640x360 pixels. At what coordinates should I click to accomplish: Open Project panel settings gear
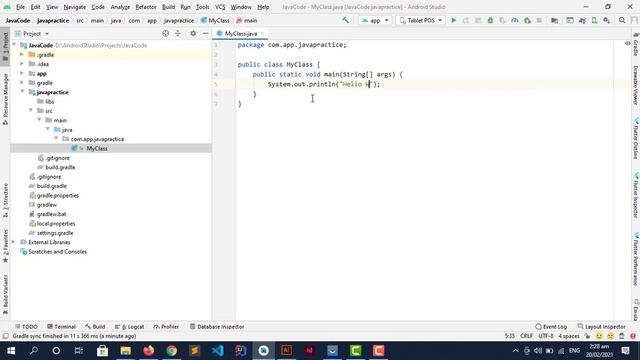point(193,33)
